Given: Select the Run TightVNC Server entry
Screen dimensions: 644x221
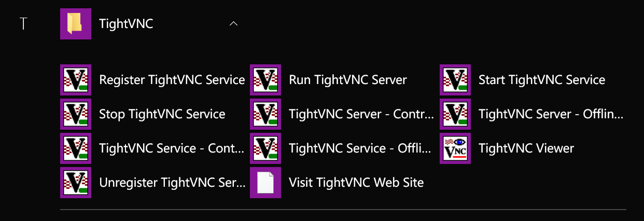Looking at the screenshot, I should (347, 80).
